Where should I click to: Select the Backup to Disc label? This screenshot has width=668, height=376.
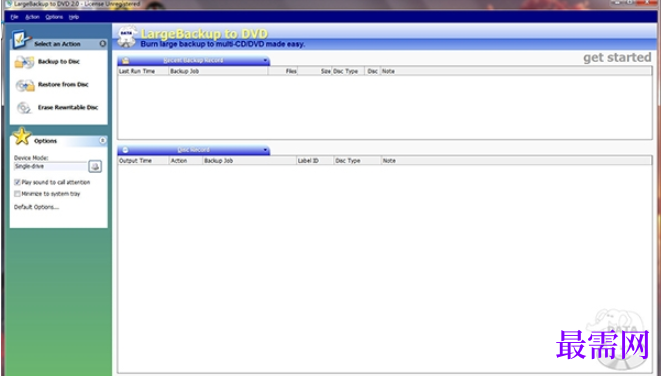pos(59,62)
